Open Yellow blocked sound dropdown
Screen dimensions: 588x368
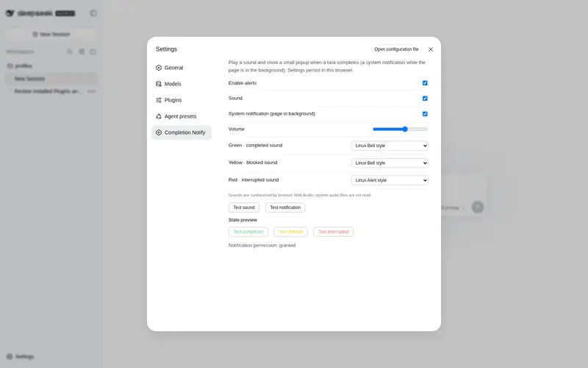point(390,163)
